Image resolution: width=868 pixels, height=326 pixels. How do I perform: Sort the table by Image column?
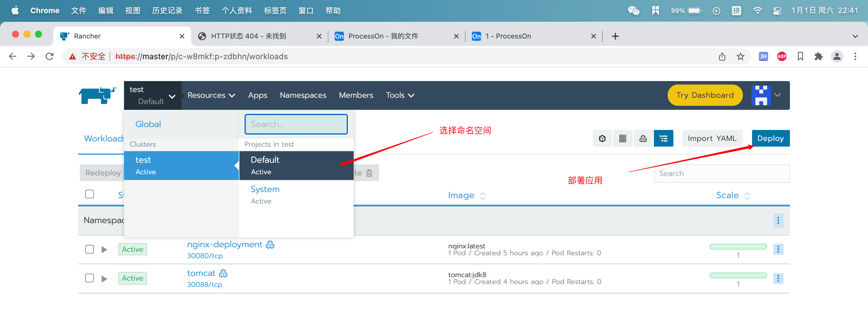[467, 195]
